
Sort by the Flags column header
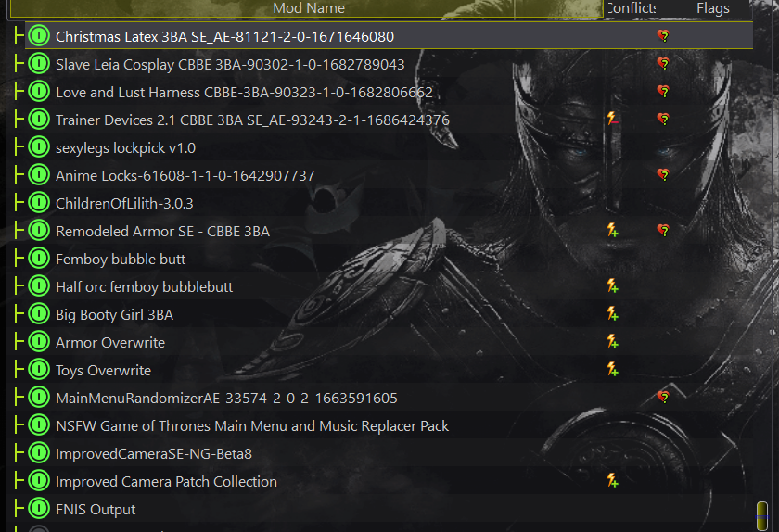coord(712,8)
